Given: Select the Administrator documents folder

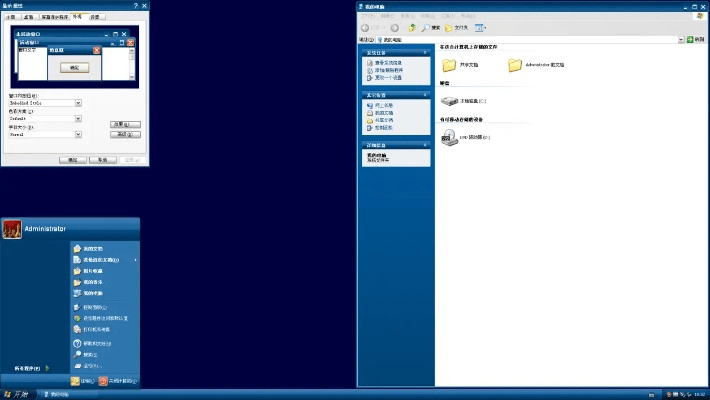Looking at the screenshot, I should tap(515, 65).
